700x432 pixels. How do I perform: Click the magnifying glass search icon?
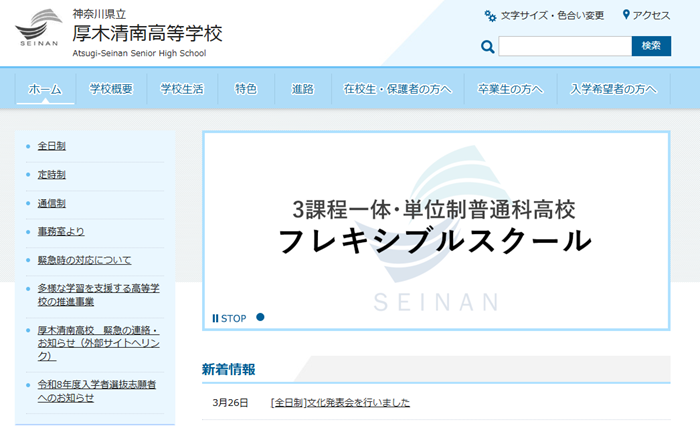click(488, 47)
